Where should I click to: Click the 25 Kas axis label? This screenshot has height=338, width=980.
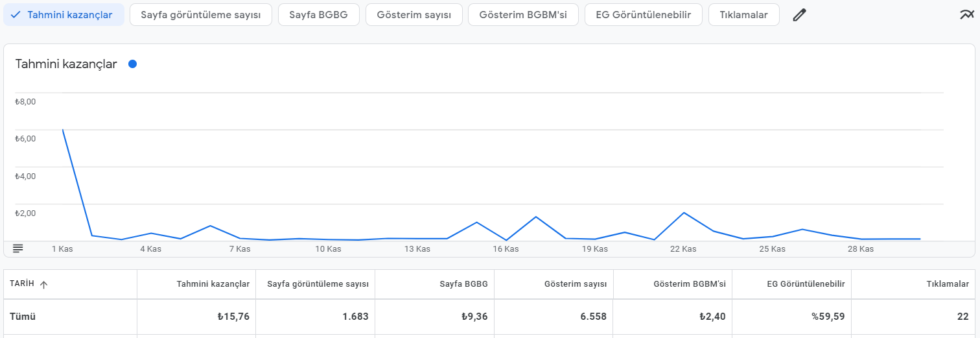point(772,249)
